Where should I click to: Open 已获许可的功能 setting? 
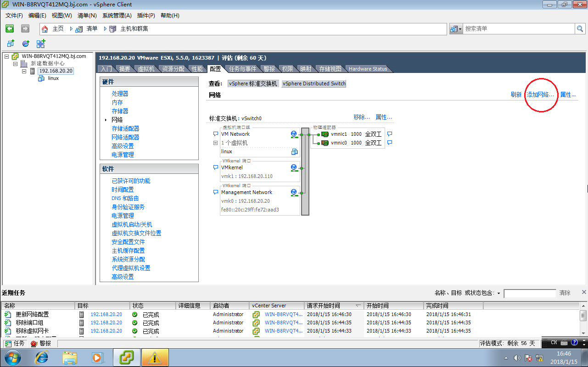pyautogui.click(x=131, y=181)
